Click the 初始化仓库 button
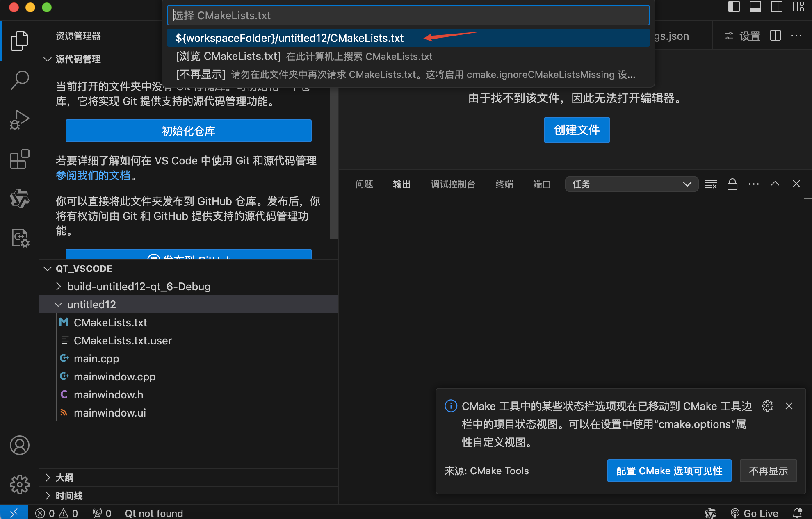 point(188,131)
